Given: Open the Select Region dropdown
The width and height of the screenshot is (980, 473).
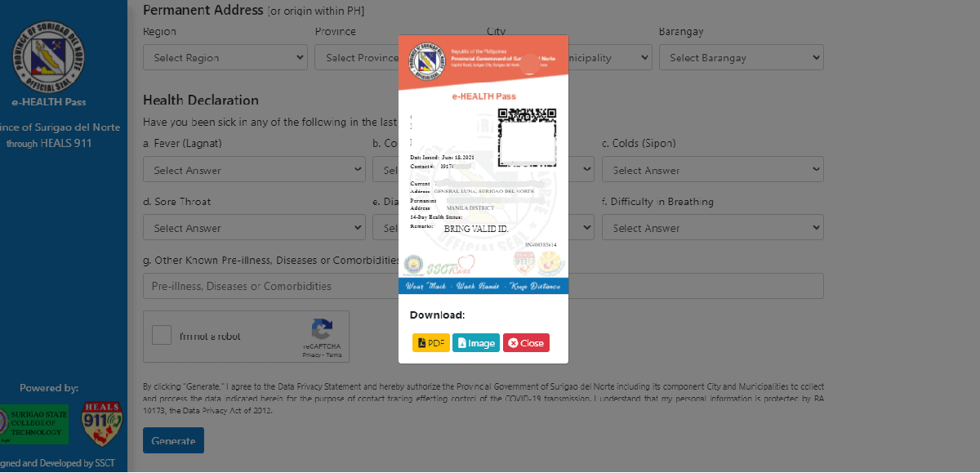Looking at the screenshot, I should [225, 58].
